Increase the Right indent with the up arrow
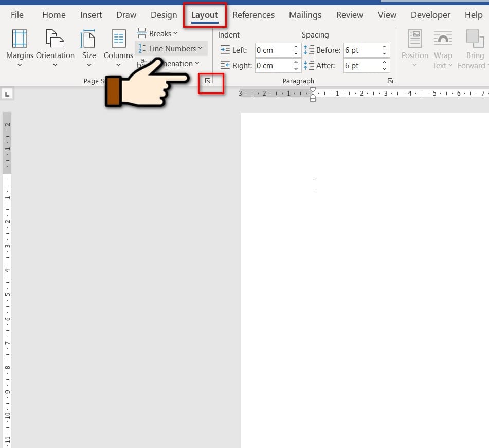Image resolution: width=489 pixels, height=448 pixels. coord(296,62)
